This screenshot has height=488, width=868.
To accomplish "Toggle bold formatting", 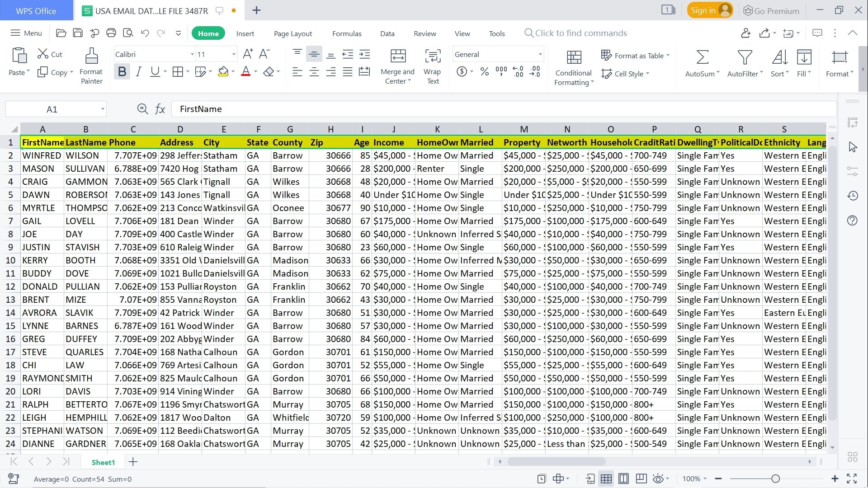I will pos(121,71).
